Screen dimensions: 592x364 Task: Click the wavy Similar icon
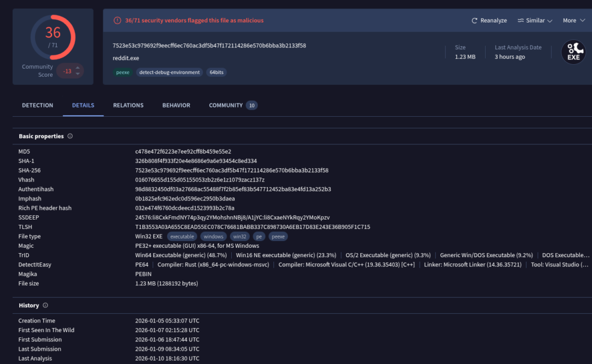(520, 20)
